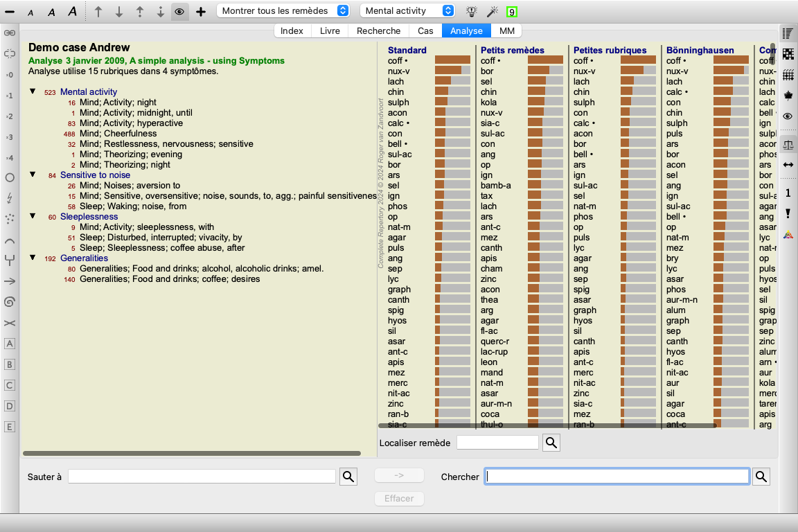Click the lightning bolt icon in left sidebar
Image resolution: width=798 pixels, height=532 pixels.
(x=10, y=198)
